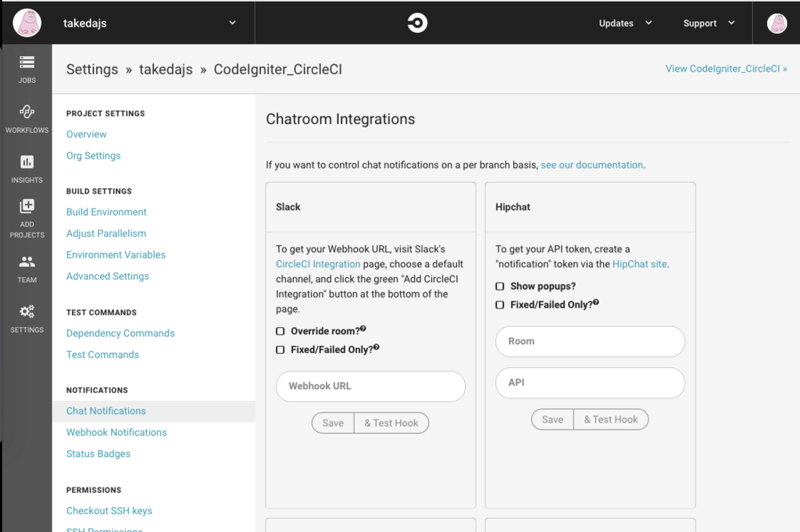Image resolution: width=800 pixels, height=532 pixels.
Task: Click the Webhook URL input field
Action: (x=370, y=386)
